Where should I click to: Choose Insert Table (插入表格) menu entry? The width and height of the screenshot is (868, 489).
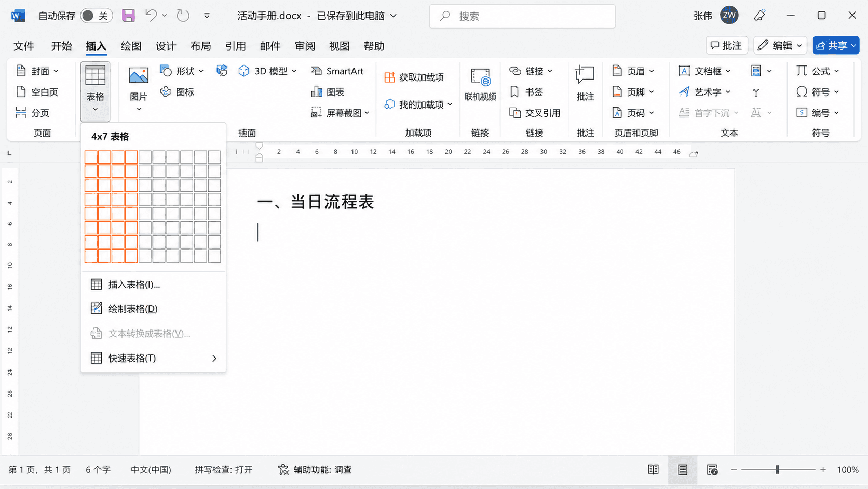pyautogui.click(x=153, y=285)
